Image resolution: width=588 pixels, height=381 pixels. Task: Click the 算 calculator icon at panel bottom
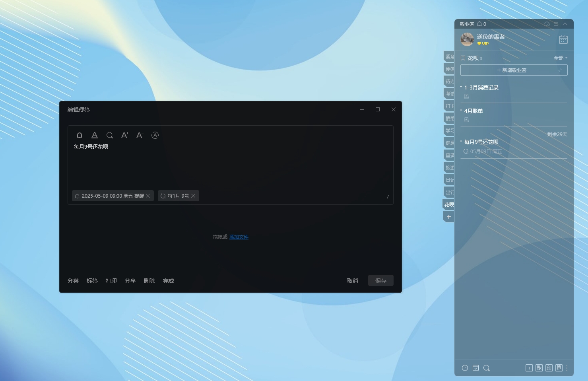(x=559, y=368)
